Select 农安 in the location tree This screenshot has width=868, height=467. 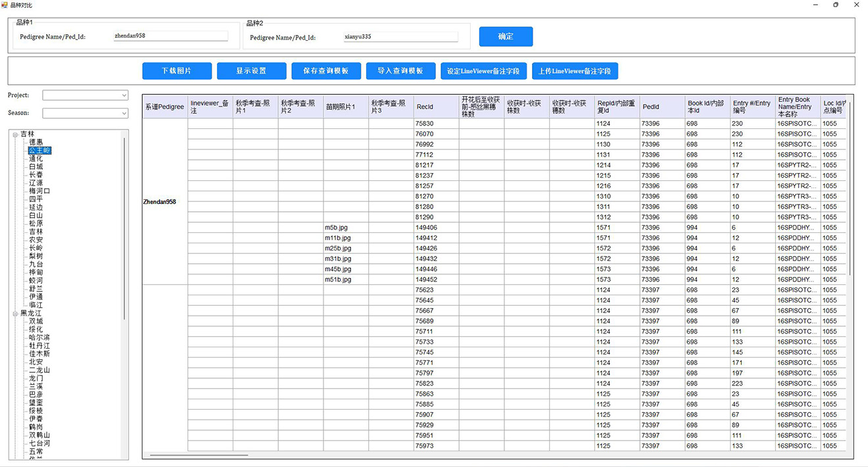36,240
